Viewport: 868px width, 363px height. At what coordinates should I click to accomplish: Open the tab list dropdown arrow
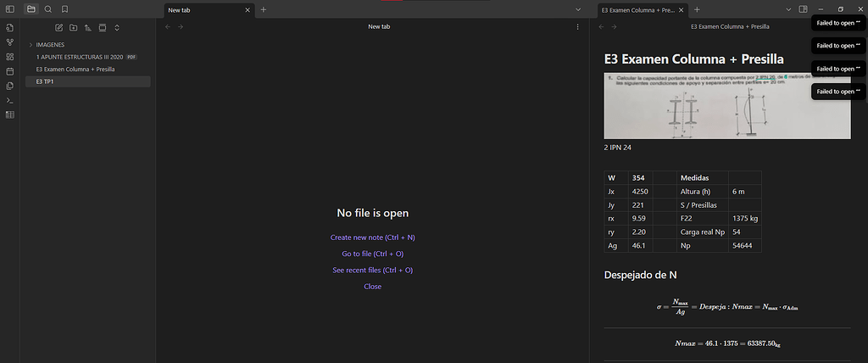tap(787, 9)
